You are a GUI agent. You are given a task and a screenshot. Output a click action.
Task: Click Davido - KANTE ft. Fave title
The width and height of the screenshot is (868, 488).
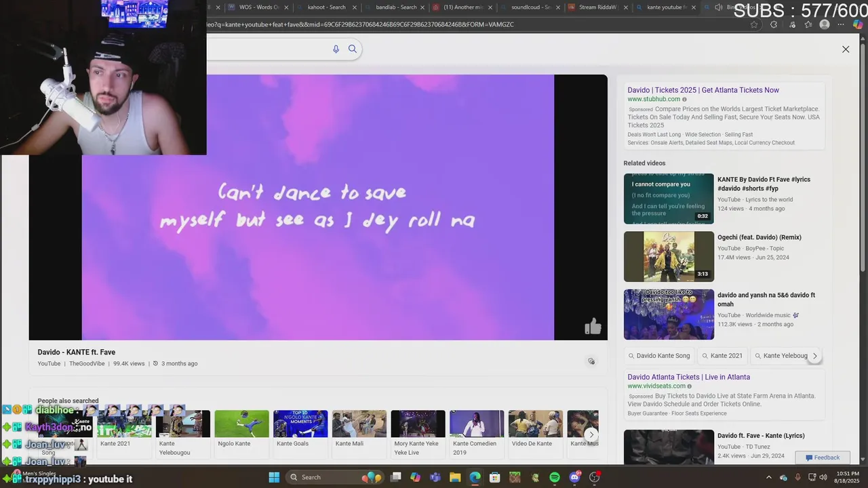click(77, 352)
